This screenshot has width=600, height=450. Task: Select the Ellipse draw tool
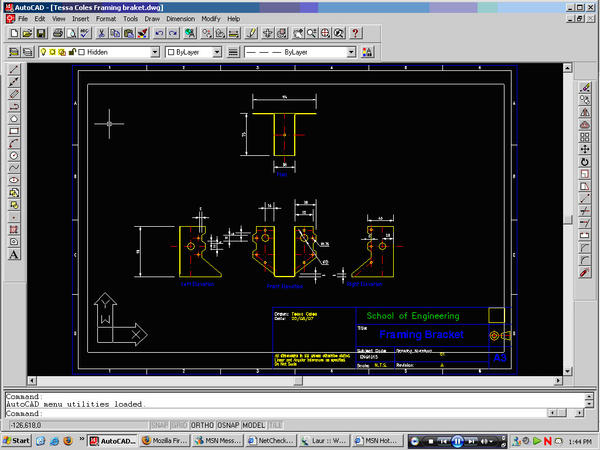pos(14,180)
